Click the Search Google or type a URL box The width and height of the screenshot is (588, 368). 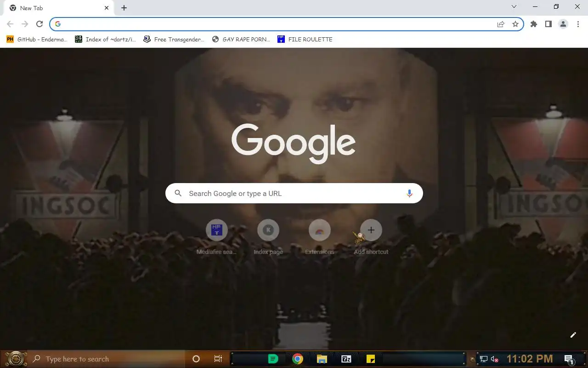coord(294,193)
